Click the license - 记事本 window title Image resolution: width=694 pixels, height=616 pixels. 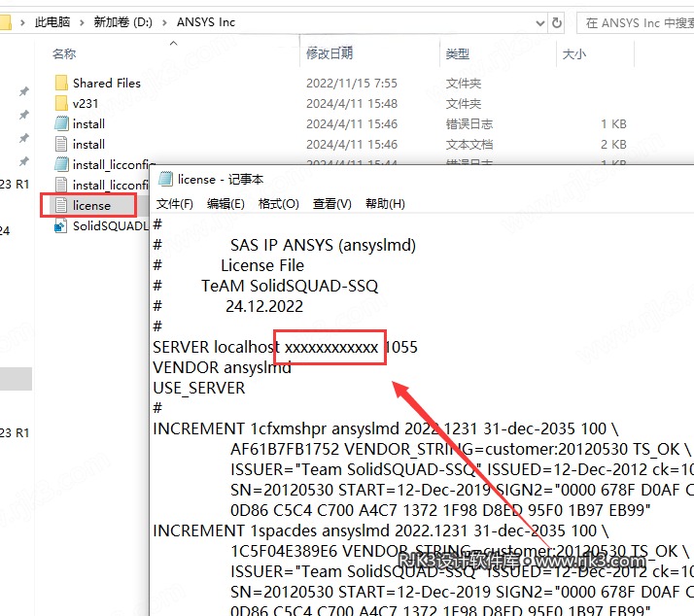pos(221,179)
